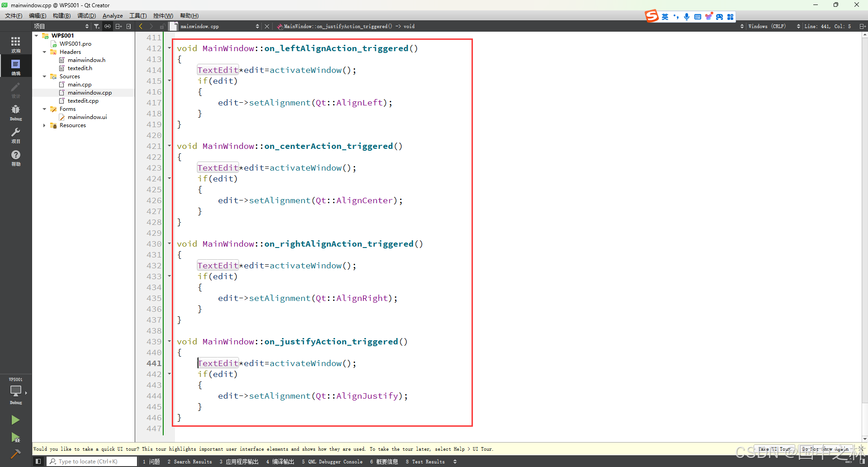Image resolution: width=868 pixels, height=467 pixels.
Task: Open the 文件(F) menu
Action: coord(14,16)
